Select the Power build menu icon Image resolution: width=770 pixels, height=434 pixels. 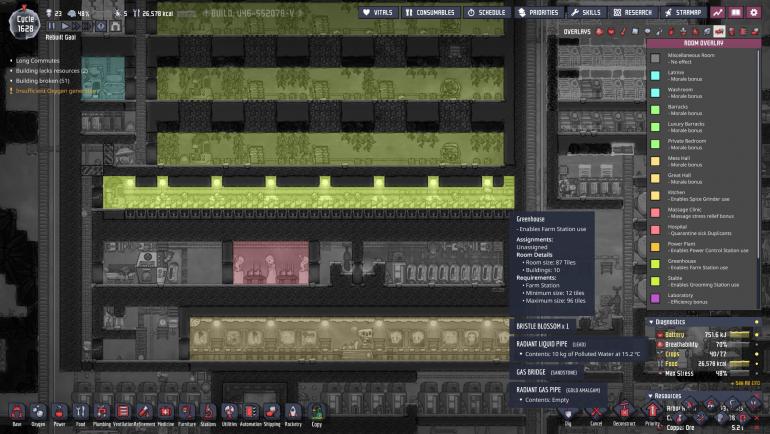58,411
